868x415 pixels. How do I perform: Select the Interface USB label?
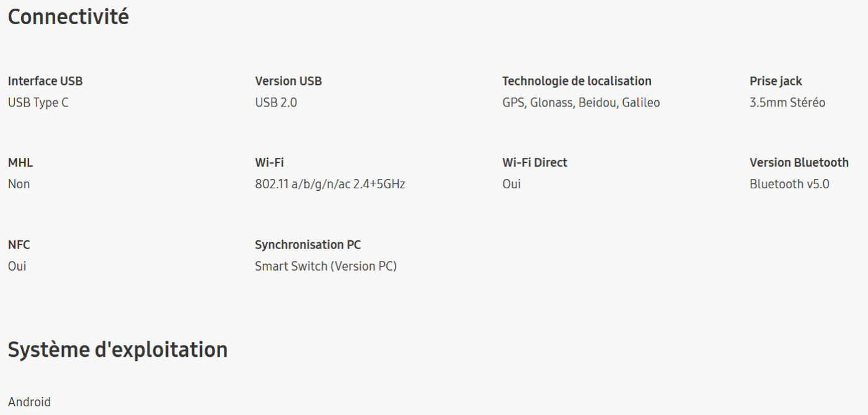point(45,81)
